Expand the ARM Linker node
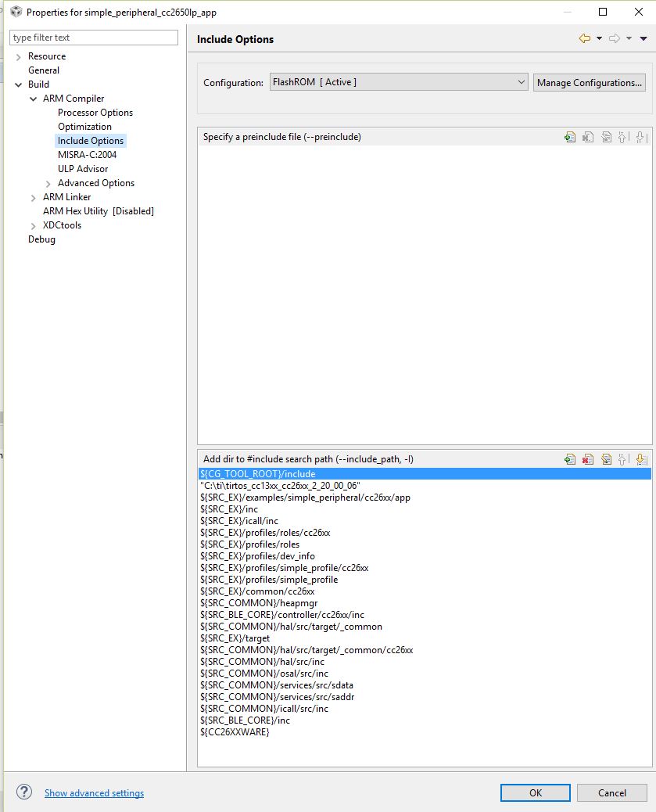 click(x=34, y=198)
